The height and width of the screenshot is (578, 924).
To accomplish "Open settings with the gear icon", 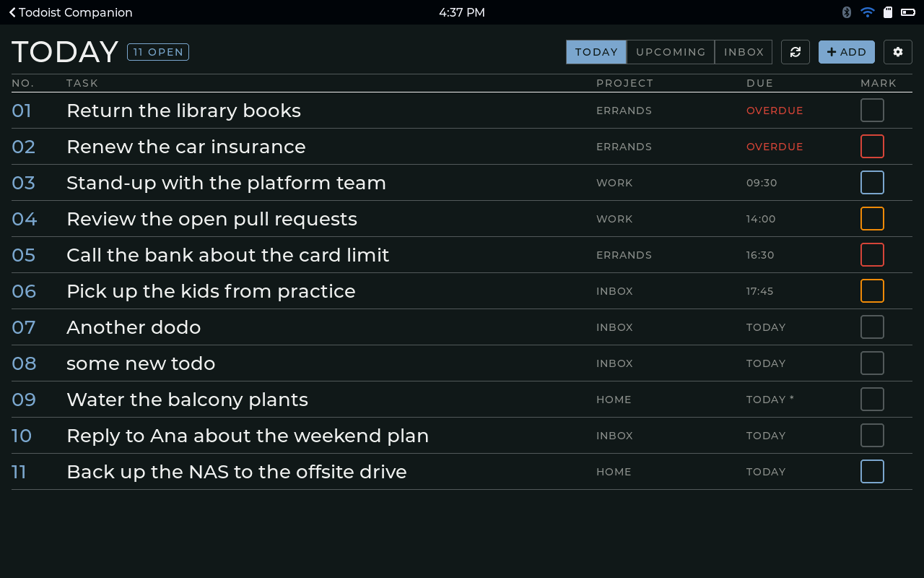I will point(898,52).
